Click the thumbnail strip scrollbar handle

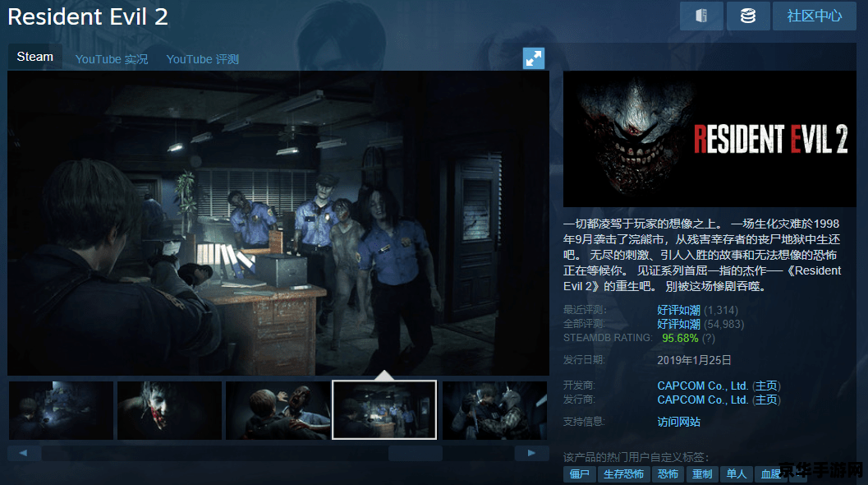(x=416, y=454)
